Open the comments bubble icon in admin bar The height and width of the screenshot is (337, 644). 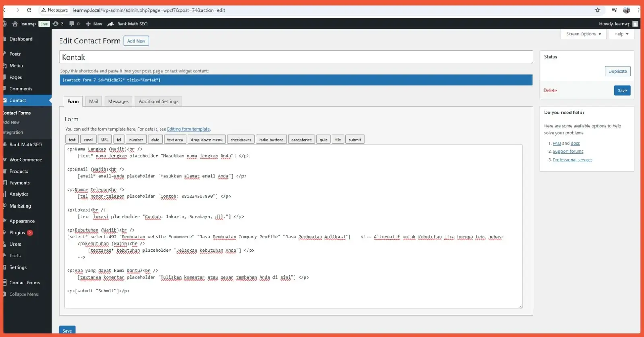[72, 24]
